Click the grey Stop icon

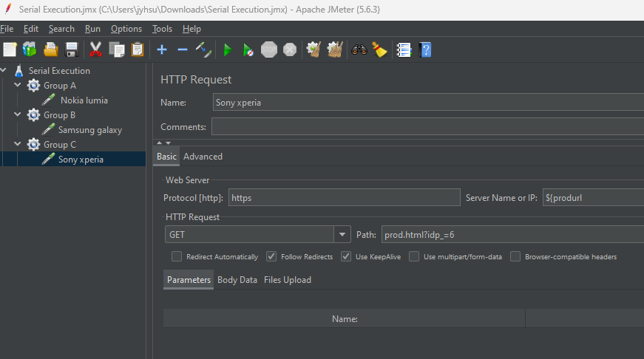coord(269,49)
